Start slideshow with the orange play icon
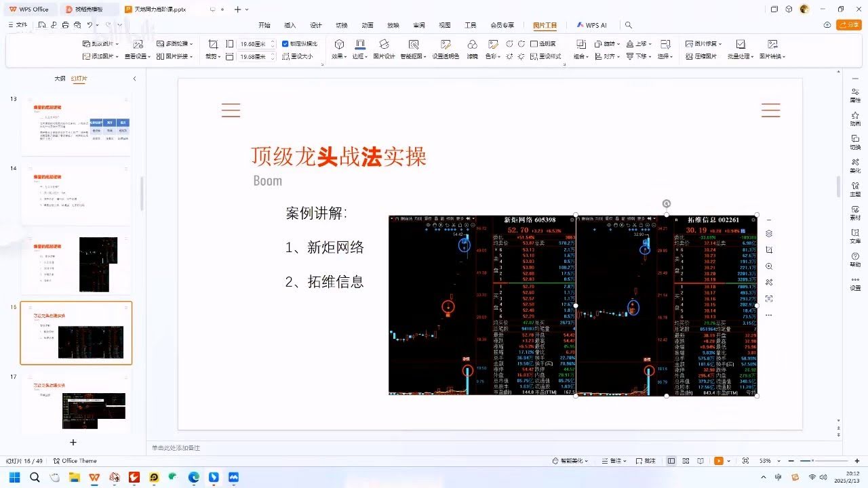Screen dimensions: 868x488 click(718, 461)
